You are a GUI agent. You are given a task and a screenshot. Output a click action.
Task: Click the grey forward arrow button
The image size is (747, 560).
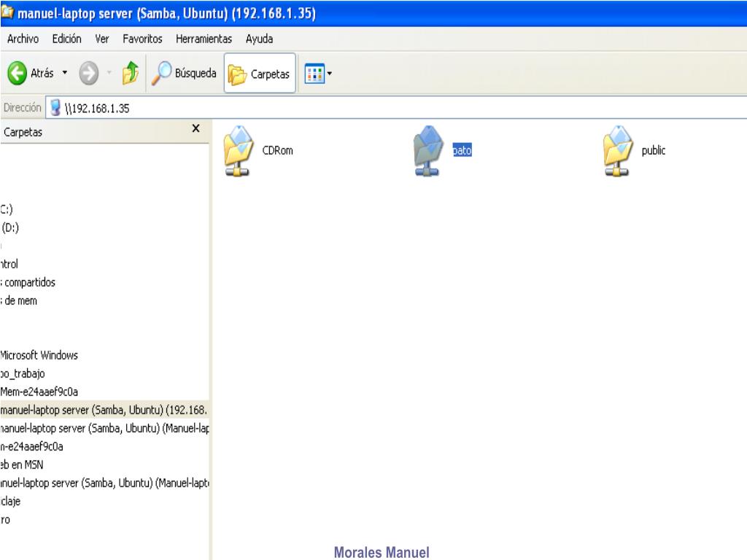point(88,74)
